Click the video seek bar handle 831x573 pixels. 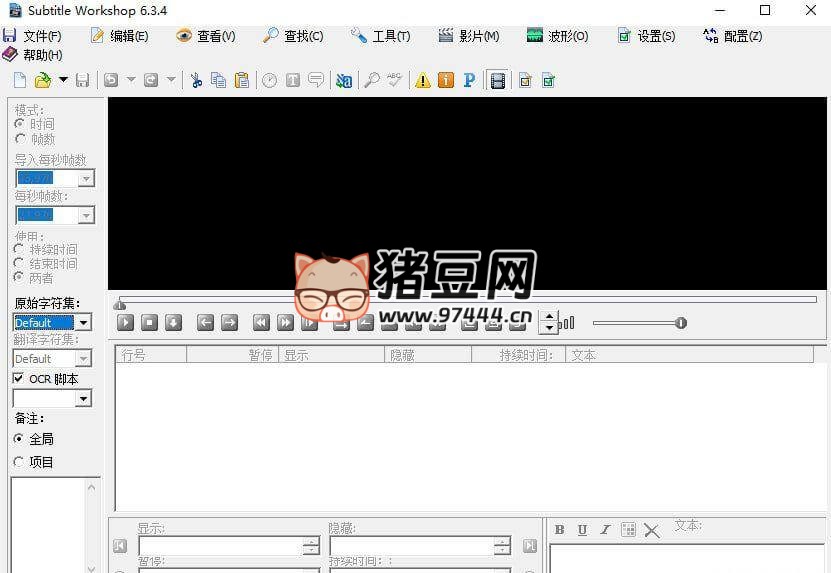pos(120,304)
